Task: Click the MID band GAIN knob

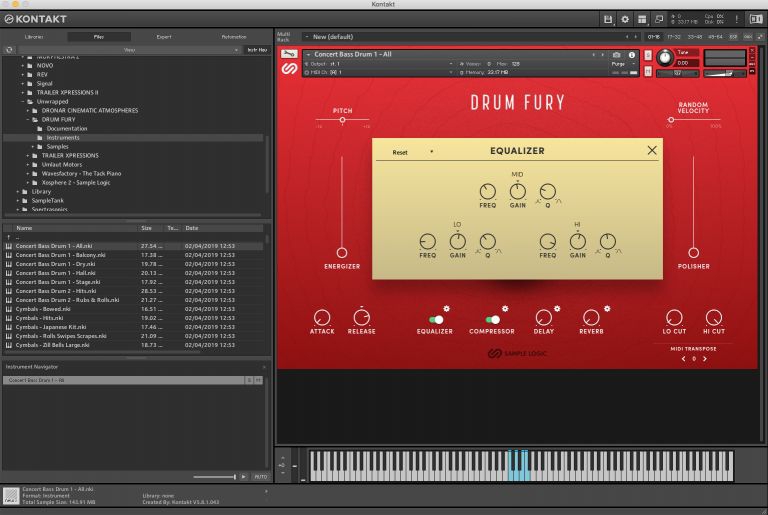Action: [518, 191]
